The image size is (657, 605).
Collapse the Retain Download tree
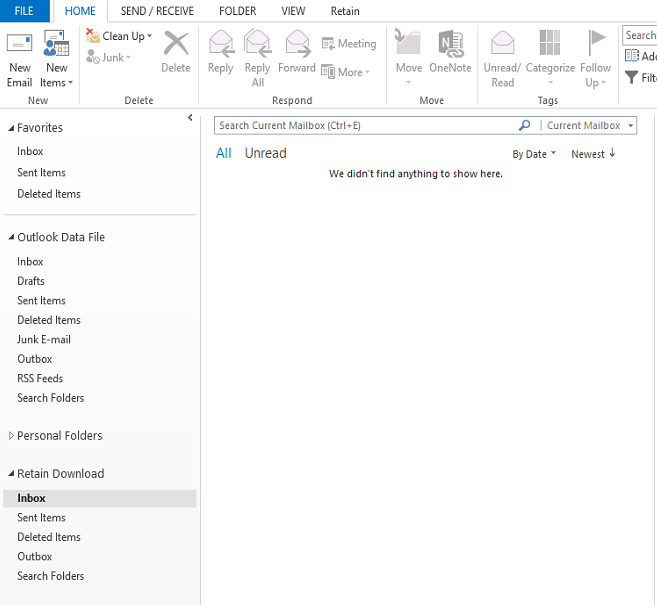(11, 474)
